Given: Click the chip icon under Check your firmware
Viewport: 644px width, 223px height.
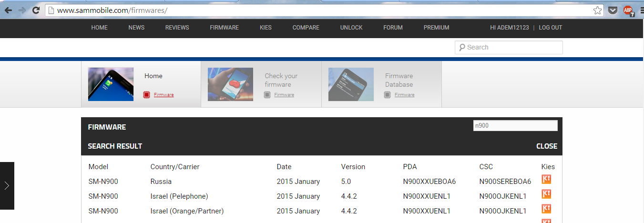Looking at the screenshot, I should point(267,95).
